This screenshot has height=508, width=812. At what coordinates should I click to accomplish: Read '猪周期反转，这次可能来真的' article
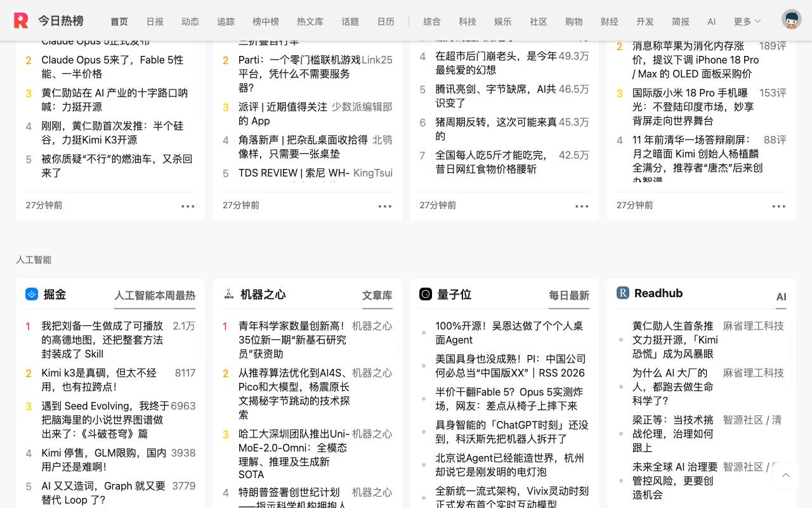(x=496, y=129)
